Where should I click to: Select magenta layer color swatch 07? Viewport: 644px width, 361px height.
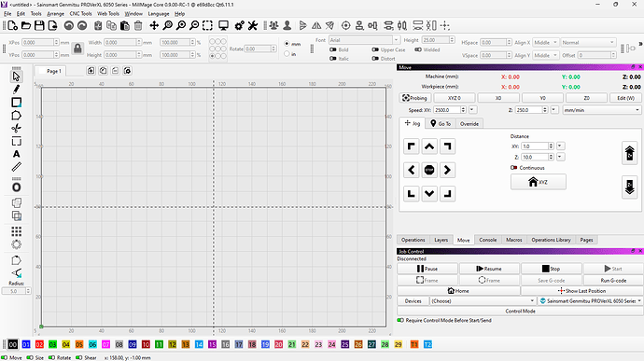[105, 344]
